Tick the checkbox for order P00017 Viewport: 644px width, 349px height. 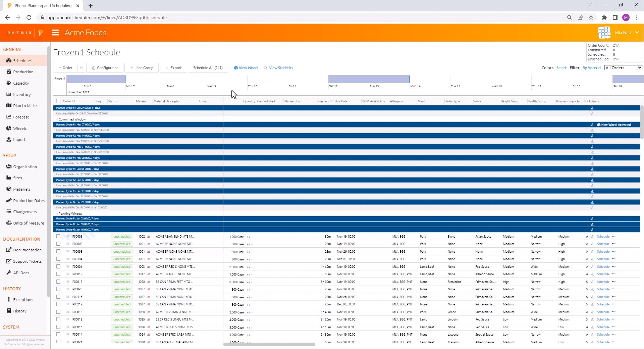click(58, 282)
